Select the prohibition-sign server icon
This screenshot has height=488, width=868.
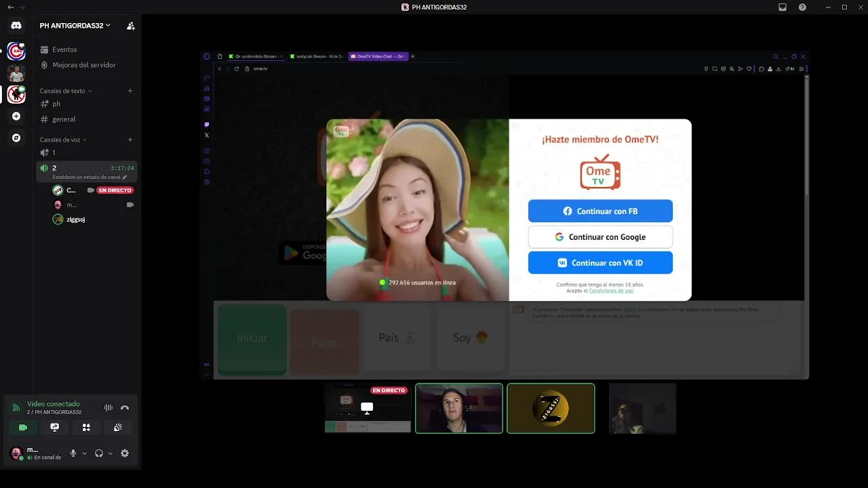16,94
